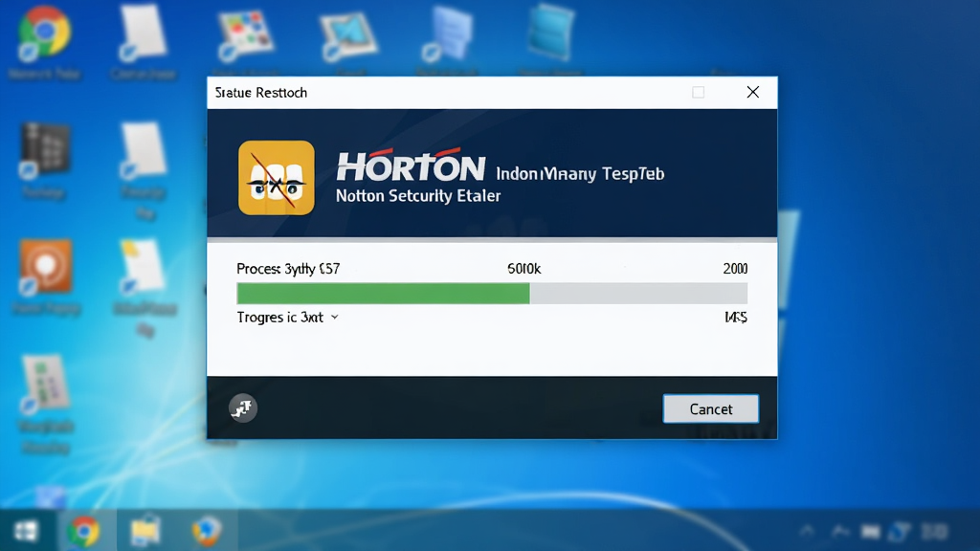
Task: Click the '2000' value above progress bar
Action: click(735, 269)
